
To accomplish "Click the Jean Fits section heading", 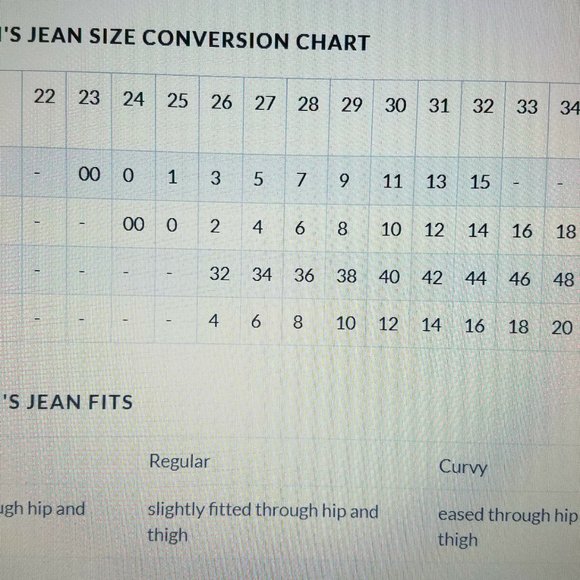I will coord(67,402).
